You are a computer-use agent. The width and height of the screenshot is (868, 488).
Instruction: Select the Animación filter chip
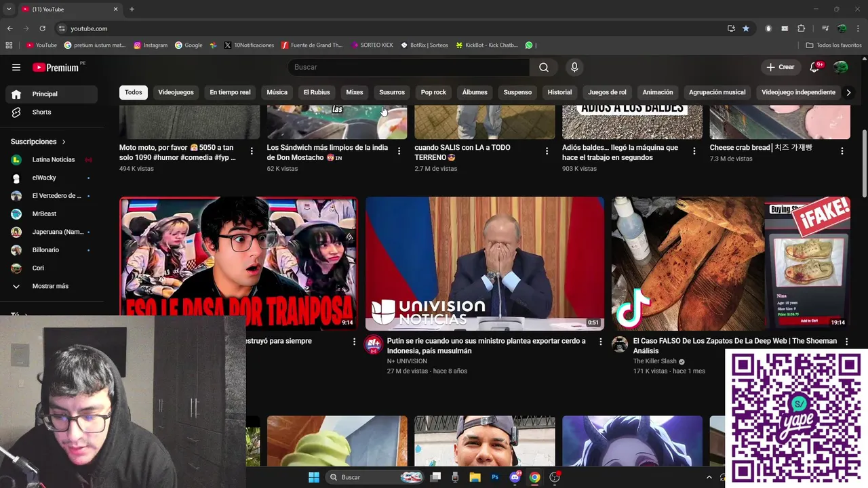[658, 92]
